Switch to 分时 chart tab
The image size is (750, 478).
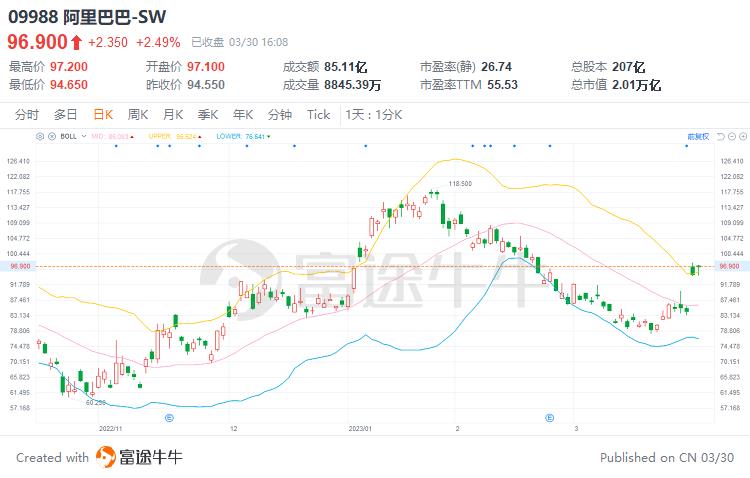(x=27, y=115)
